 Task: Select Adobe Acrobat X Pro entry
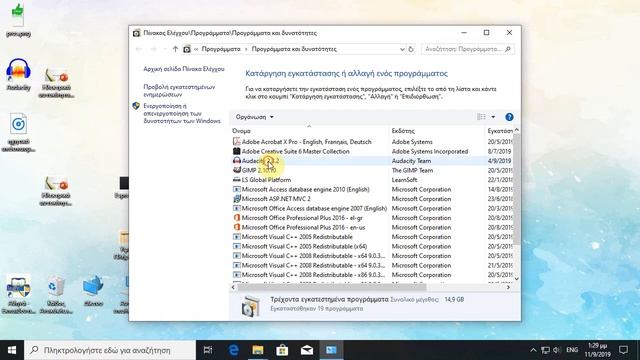point(307,142)
